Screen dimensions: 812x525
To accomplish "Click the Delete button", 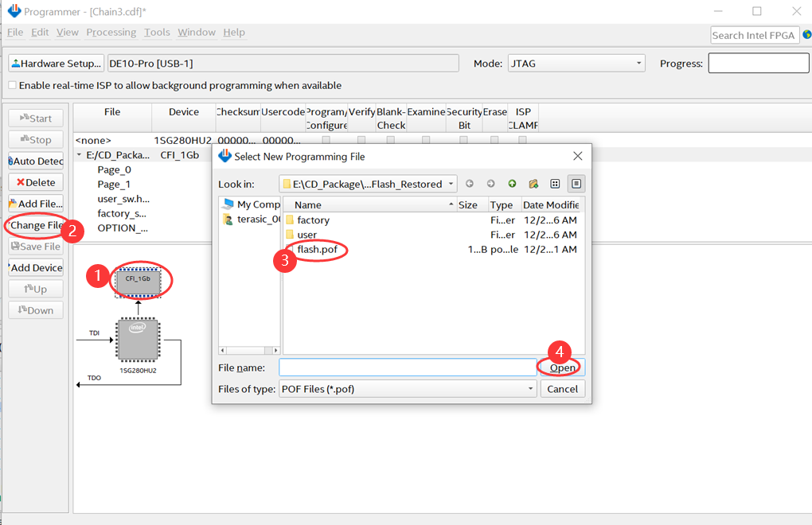I will point(36,182).
